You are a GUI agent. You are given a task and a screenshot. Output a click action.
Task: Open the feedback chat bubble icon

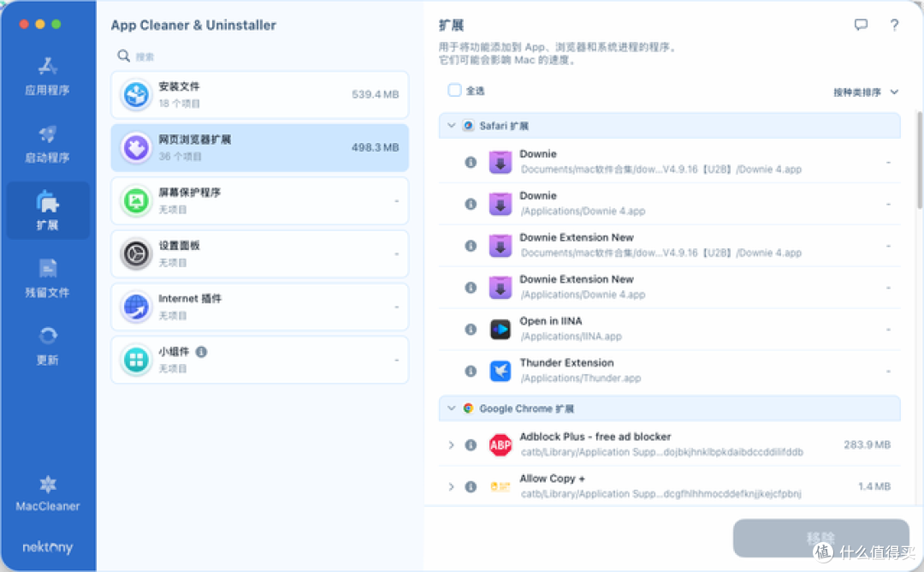pyautogui.click(x=861, y=25)
